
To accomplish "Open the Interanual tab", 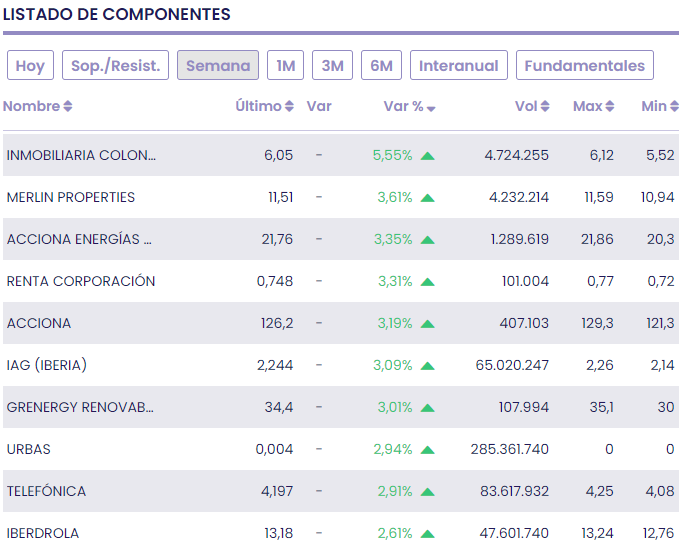I will coord(458,66).
